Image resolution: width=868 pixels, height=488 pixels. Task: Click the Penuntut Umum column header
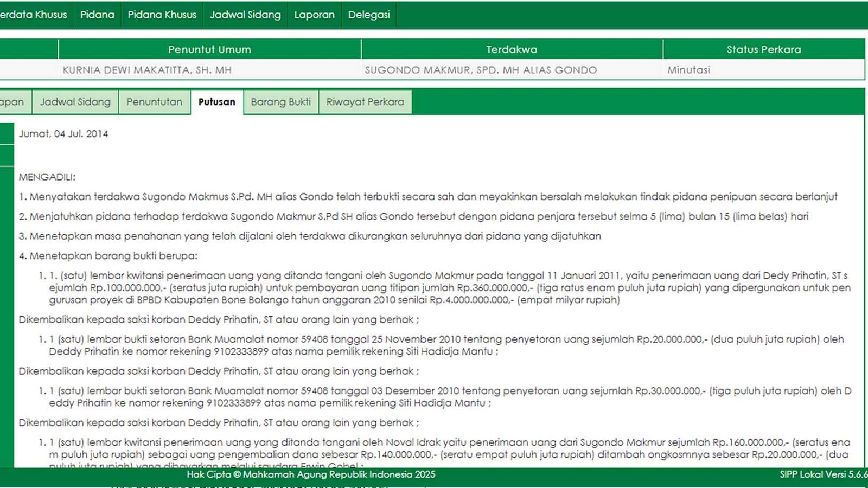click(209, 49)
